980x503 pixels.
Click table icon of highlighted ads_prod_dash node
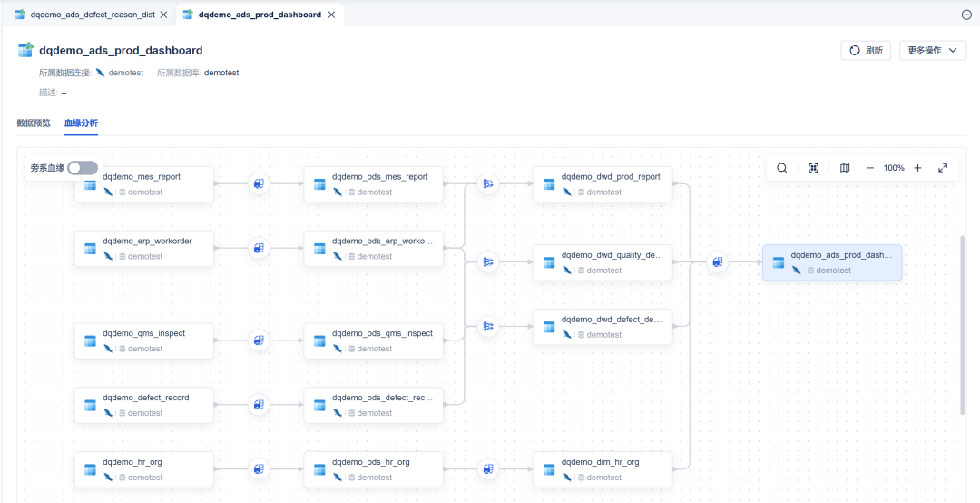[779, 262]
